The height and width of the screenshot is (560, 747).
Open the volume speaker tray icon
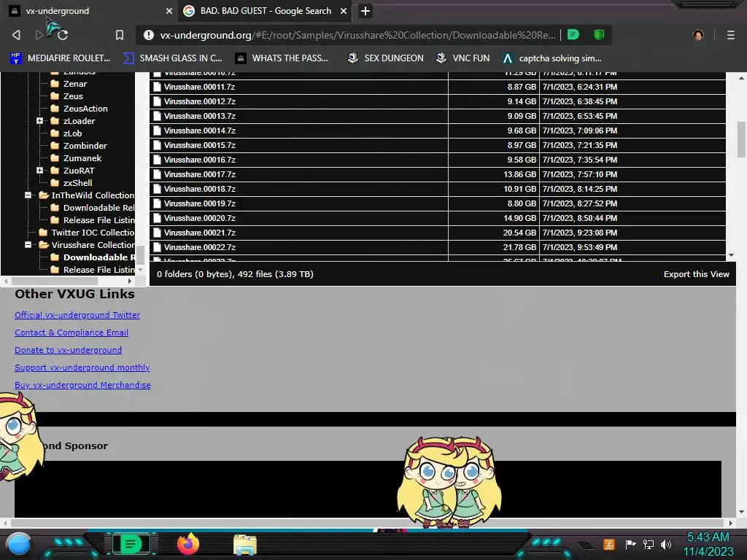point(666,544)
